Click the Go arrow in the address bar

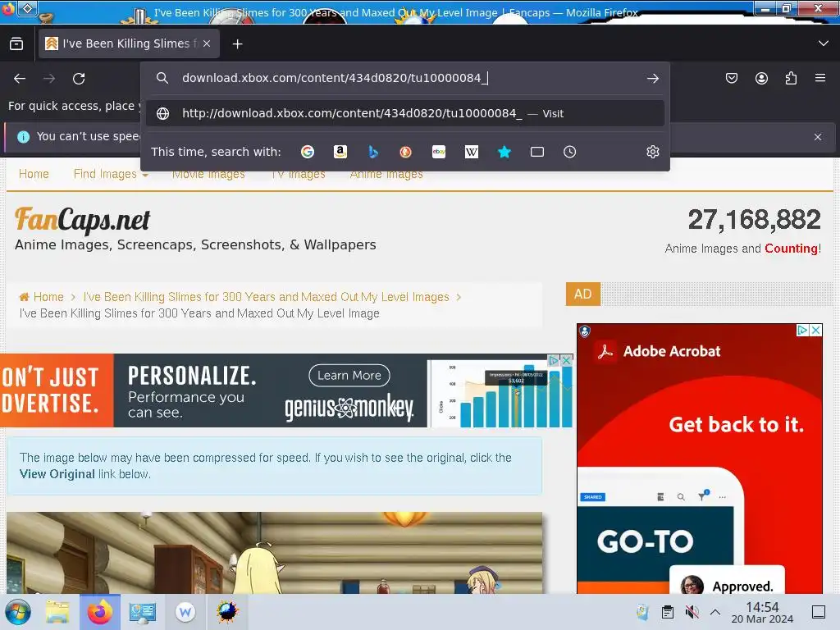[x=652, y=79]
